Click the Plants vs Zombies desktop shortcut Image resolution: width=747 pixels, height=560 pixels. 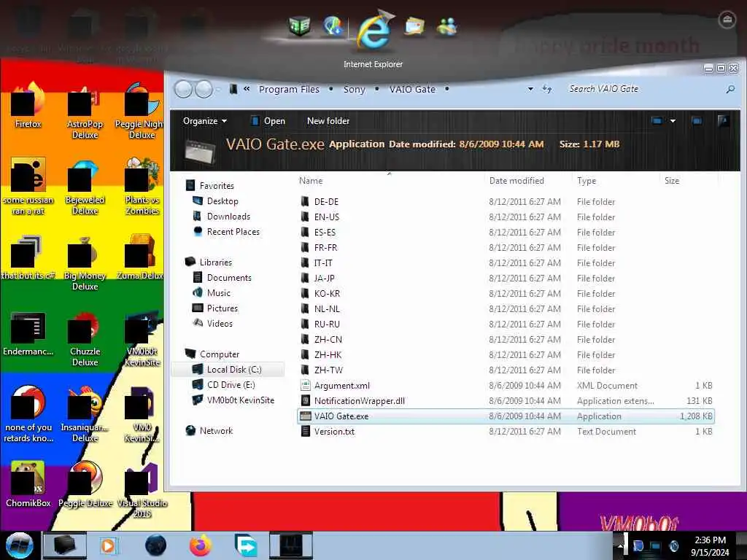pyautogui.click(x=142, y=187)
